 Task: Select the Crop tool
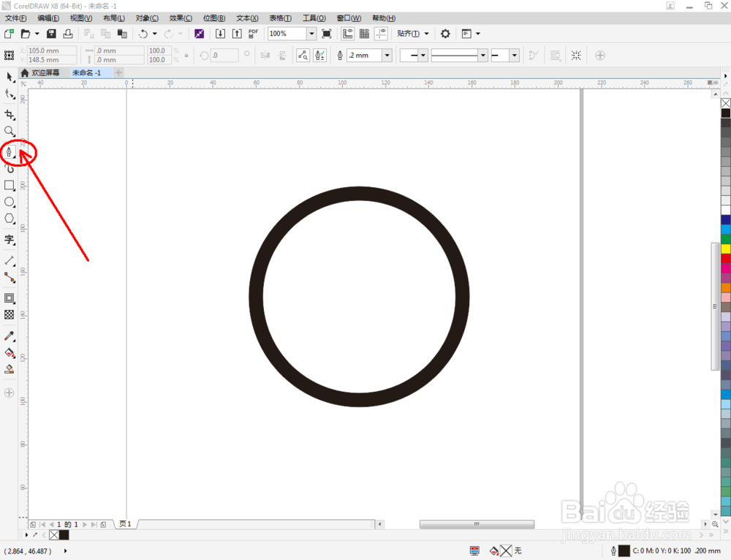10,114
